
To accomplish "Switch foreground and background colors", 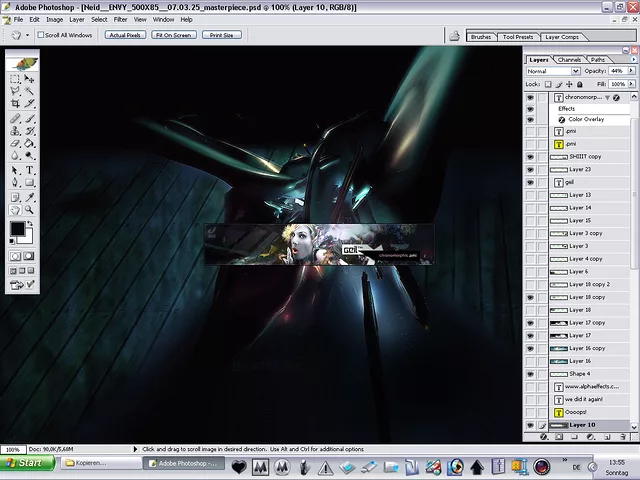I will click(x=30, y=224).
